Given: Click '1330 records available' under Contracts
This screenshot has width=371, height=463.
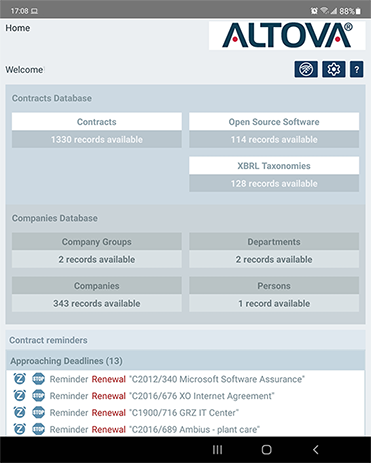Looking at the screenshot, I should coord(97,139).
